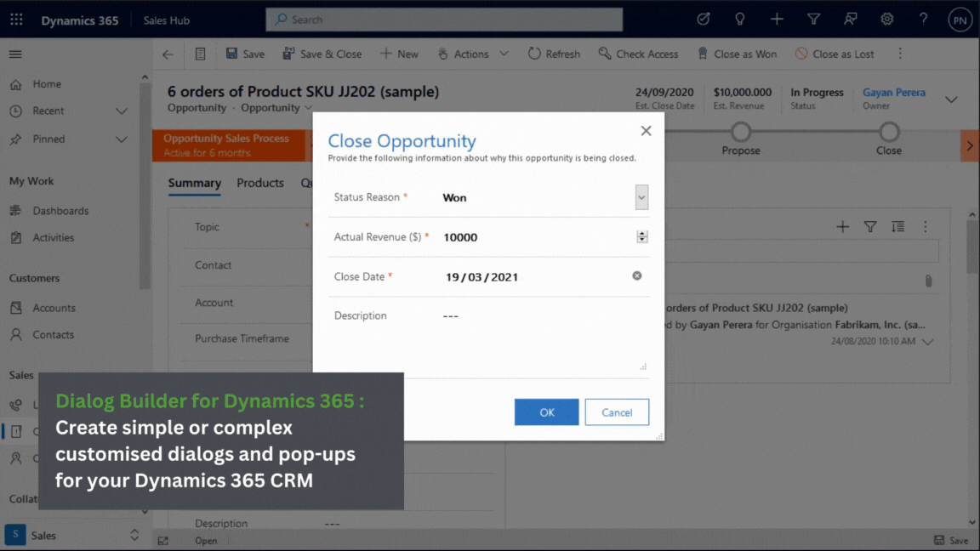
Task: Open Accounts in sidebar
Action: coord(54,308)
